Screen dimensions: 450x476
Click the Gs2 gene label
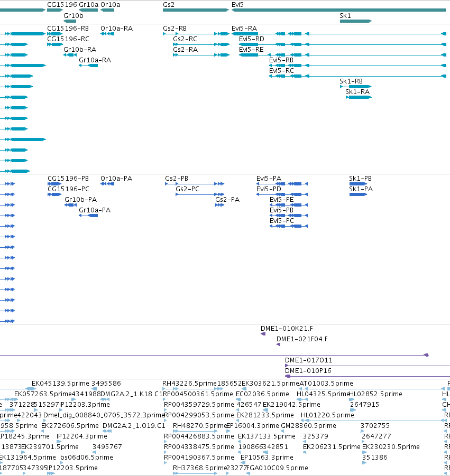click(169, 5)
